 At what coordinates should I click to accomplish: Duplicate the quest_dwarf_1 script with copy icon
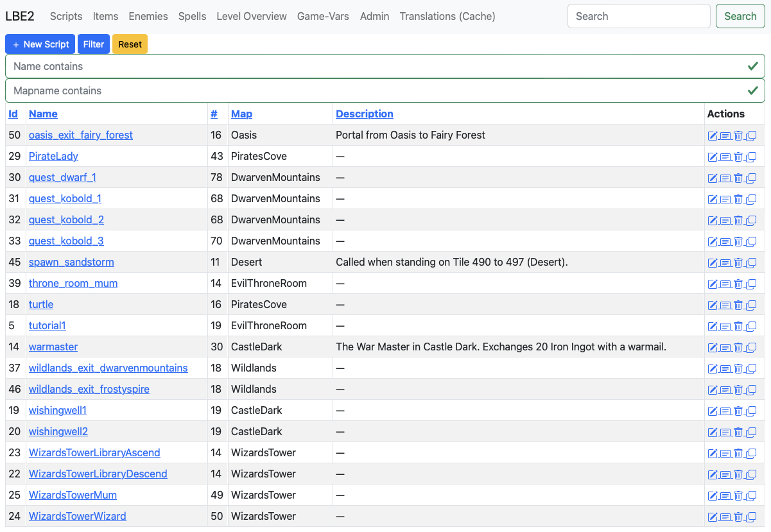pos(751,178)
